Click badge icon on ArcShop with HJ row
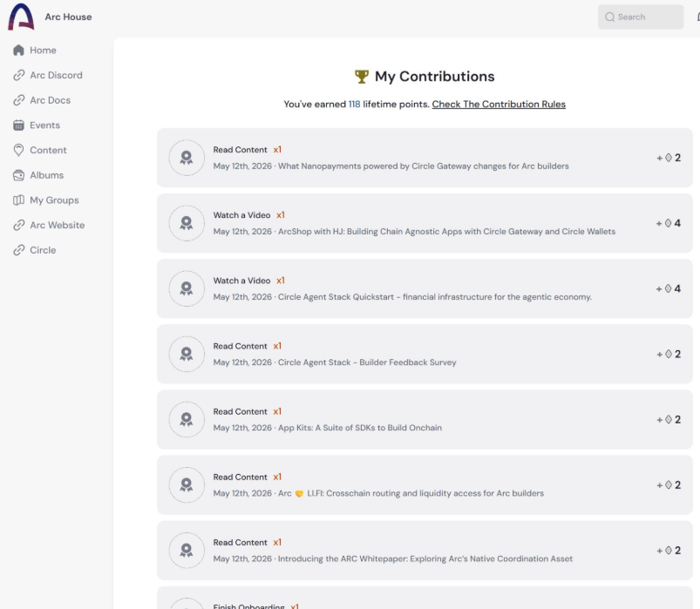 pos(187,223)
